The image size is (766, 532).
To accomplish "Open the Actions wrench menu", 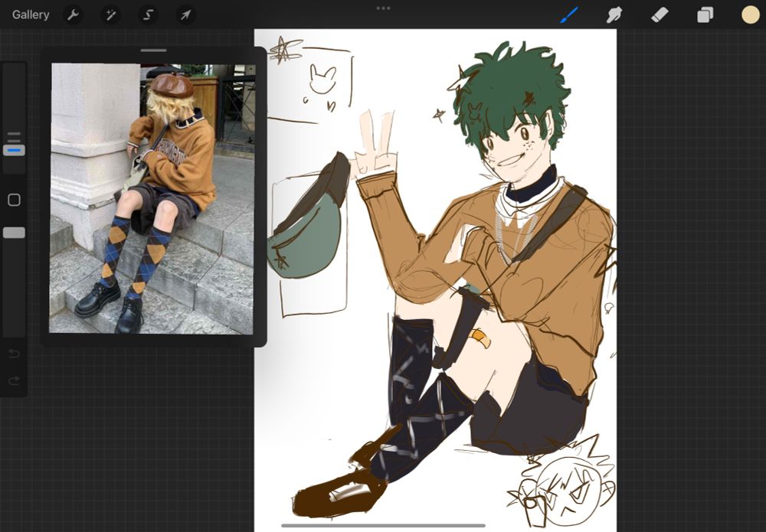I will (74, 15).
